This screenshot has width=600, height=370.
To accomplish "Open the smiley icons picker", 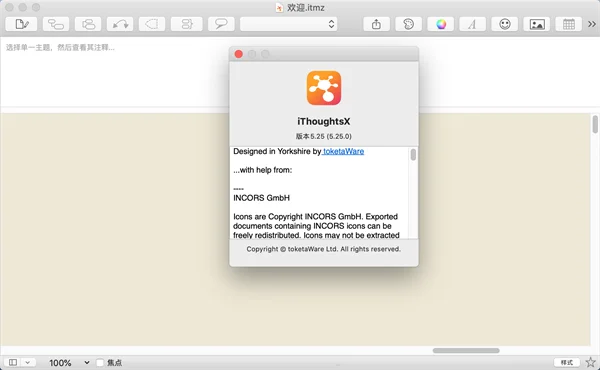I will [x=505, y=24].
